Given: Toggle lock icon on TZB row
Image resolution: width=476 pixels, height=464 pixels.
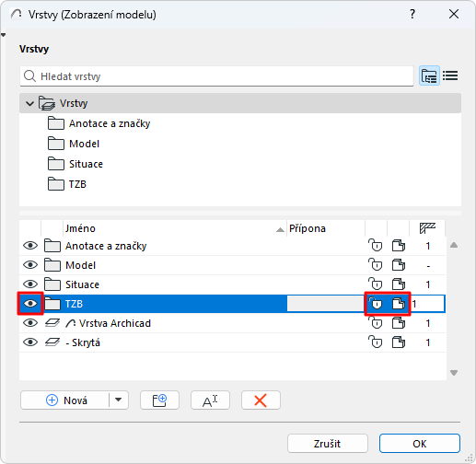Looking at the screenshot, I should (x=376, y=304).
